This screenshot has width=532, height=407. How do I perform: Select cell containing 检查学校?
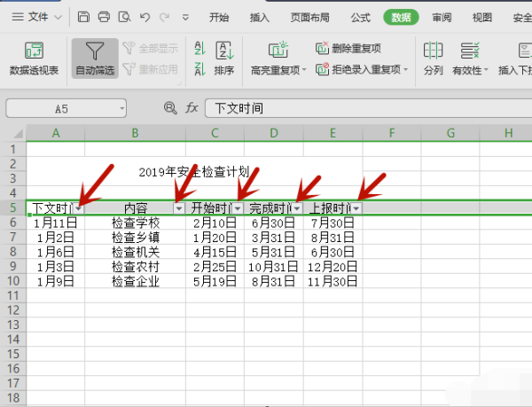[135, 223]
